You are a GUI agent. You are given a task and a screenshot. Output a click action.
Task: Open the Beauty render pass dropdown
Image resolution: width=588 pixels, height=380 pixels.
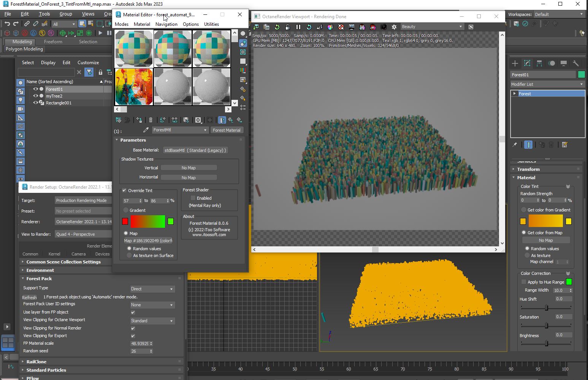point(432,27)
